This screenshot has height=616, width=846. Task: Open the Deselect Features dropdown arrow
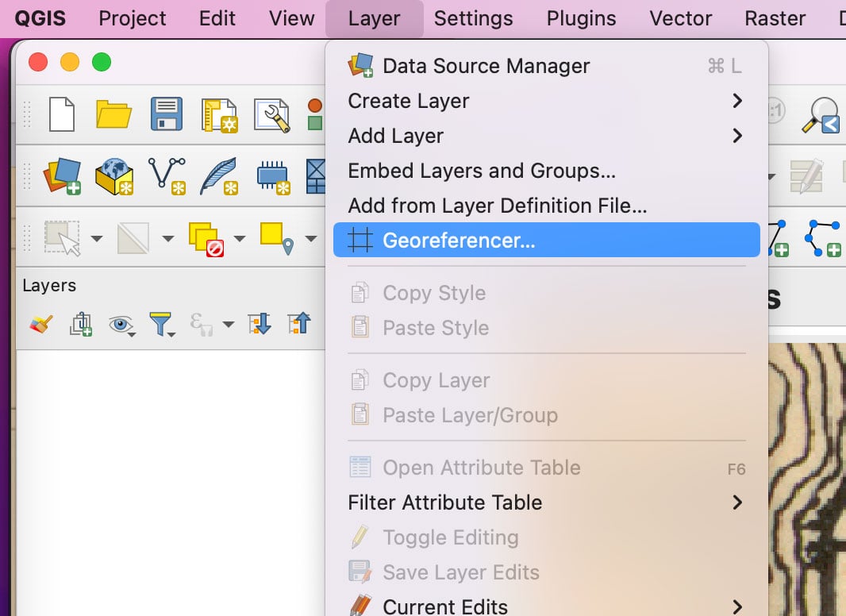coord(240,238)
